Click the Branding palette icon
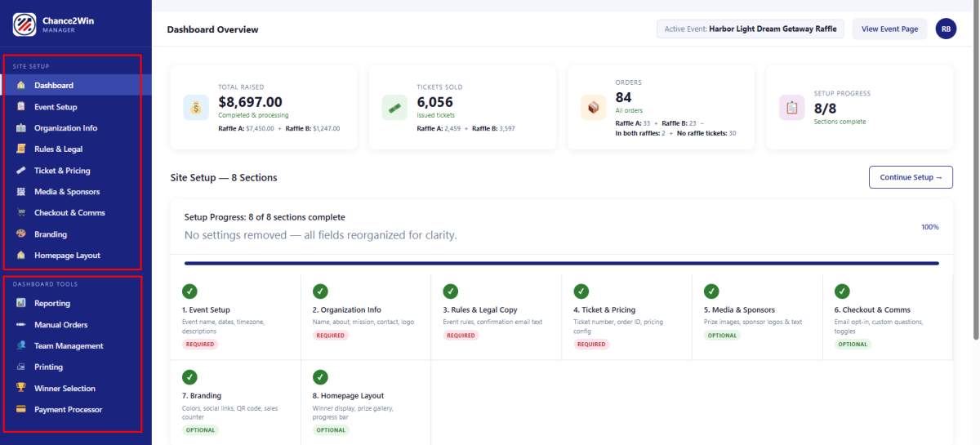This screenshot has width=980, height=445. pyautogui.click(x=20, y=234)
